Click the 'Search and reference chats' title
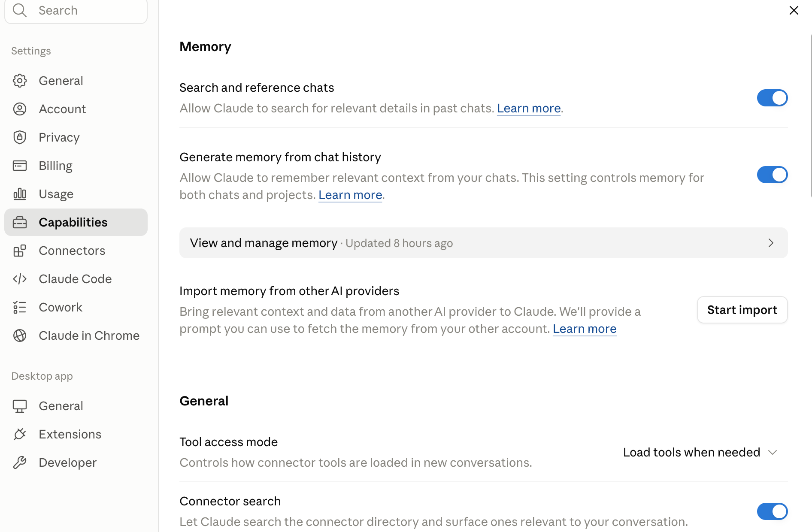812x532 pixels. click(x=257, y=88)
